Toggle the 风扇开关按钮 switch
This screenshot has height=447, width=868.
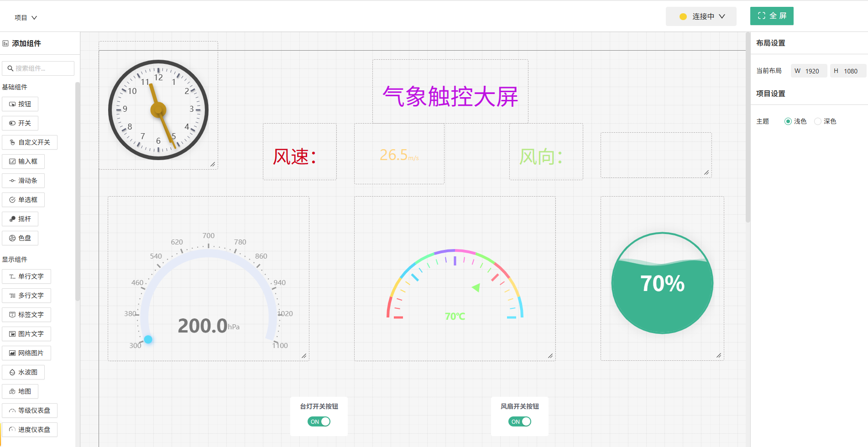click(520, 421)
